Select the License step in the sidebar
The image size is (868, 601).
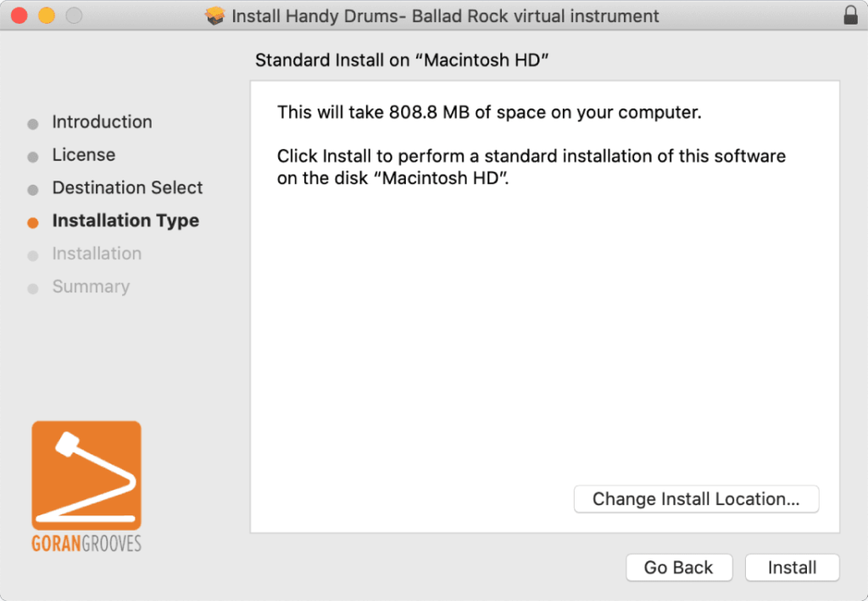click(84, 155)
